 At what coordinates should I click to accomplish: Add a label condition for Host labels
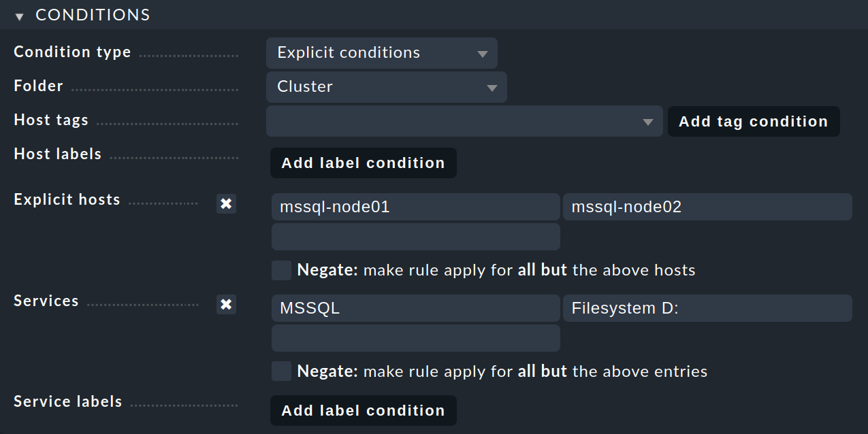tap(364, 163)
